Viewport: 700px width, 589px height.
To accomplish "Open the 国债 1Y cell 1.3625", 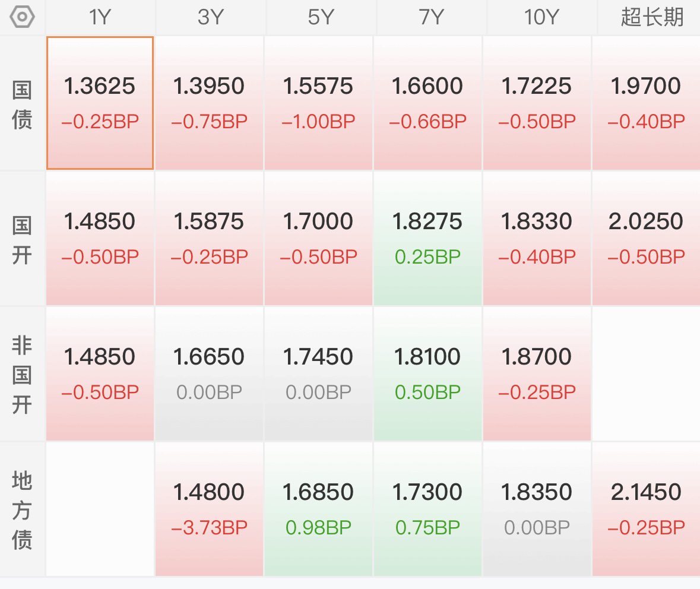I will 100,103.
